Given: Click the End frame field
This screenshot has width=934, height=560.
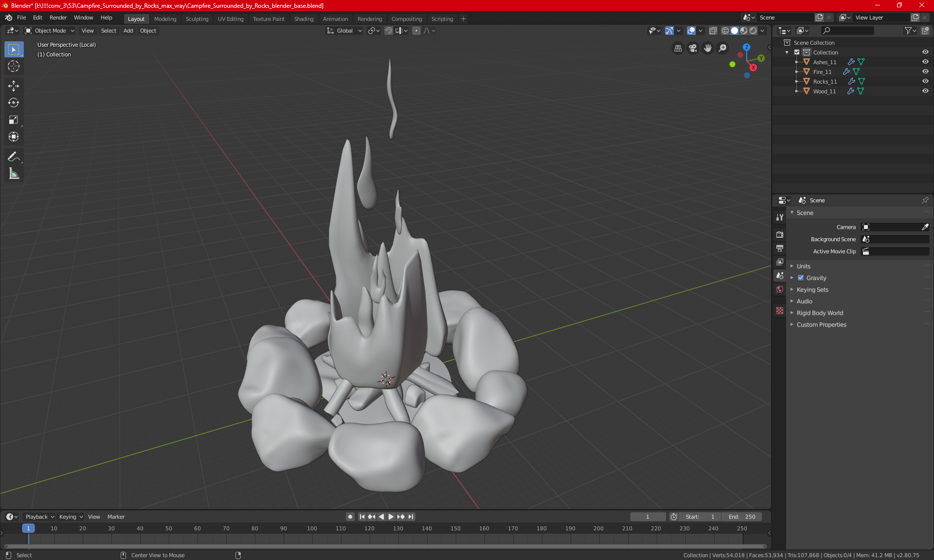Looking at the screenshot, I should [742, 517].
